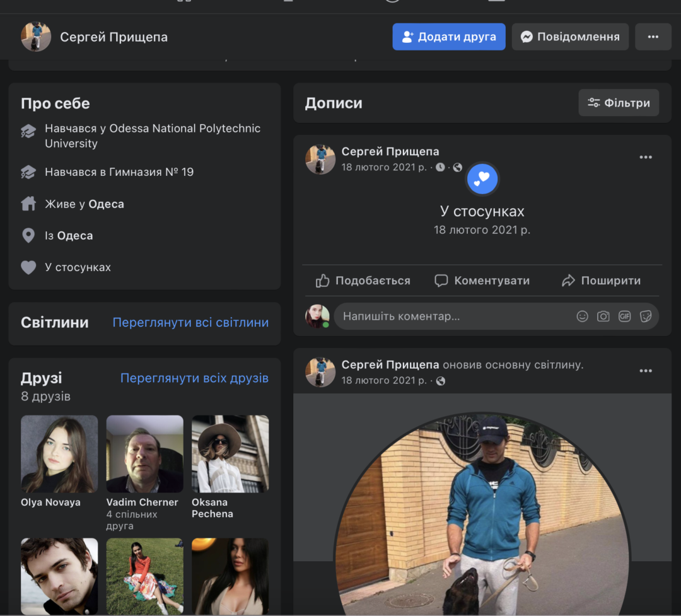Click the У стосунках text in Про себе
The image size is (681, 616).
coord(78,267)
